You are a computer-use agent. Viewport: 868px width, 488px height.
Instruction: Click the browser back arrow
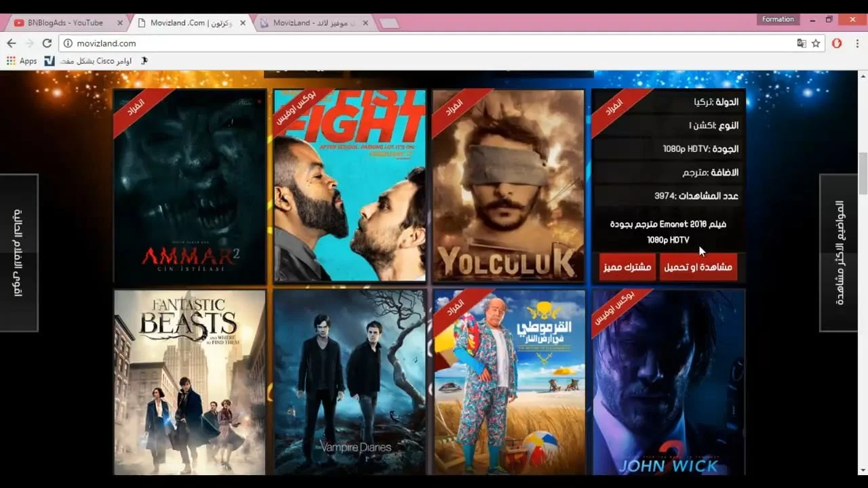(x=11, y=43)
